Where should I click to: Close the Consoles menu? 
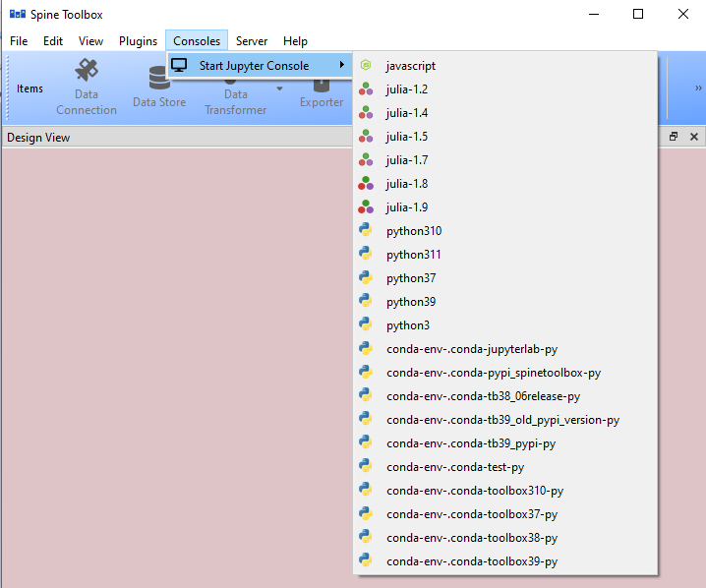point(197,41)
